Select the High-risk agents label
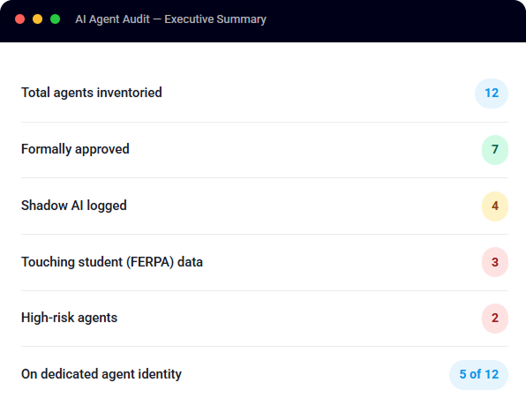Image resolution: width=526 pixels, height=420 pixels. click(x=69, y=318)
